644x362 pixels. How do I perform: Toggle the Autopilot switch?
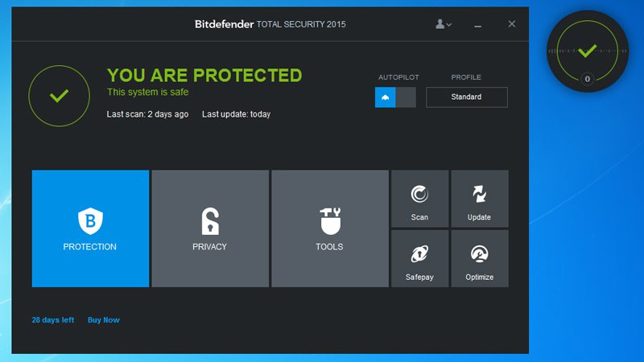pos(395,97)
